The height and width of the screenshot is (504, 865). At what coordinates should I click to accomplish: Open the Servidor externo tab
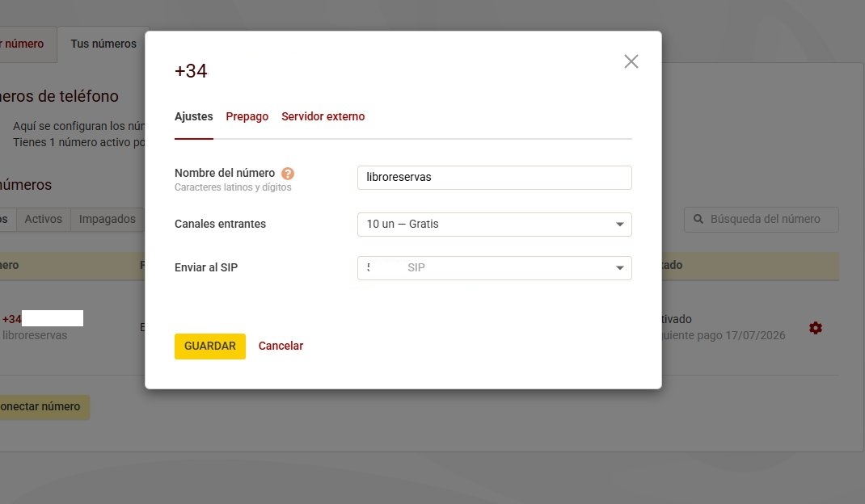pos(323,116)
